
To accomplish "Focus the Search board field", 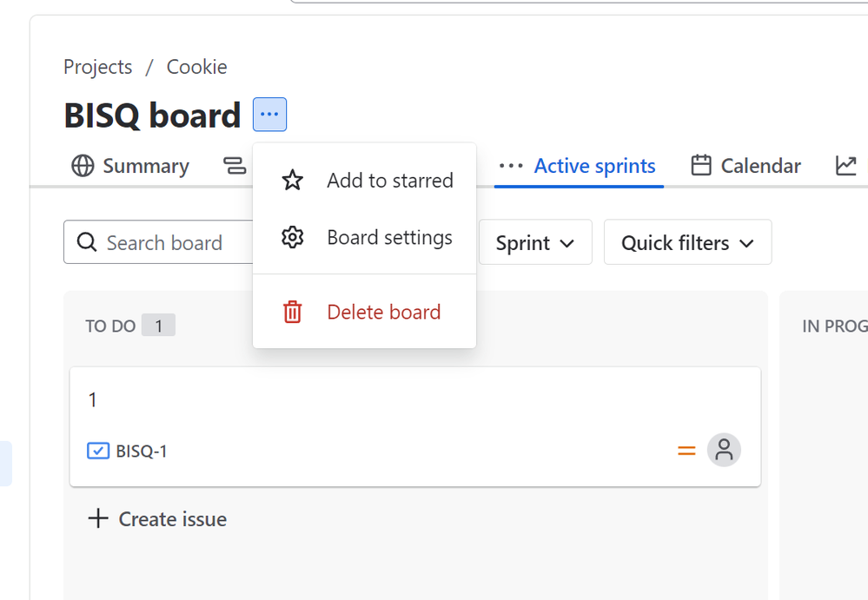I will click(165, 243).
